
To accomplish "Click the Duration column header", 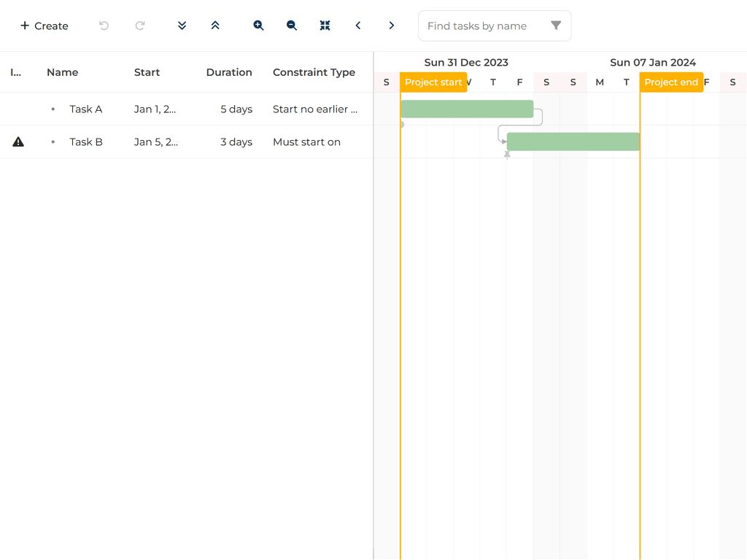I will click(229, 72).
